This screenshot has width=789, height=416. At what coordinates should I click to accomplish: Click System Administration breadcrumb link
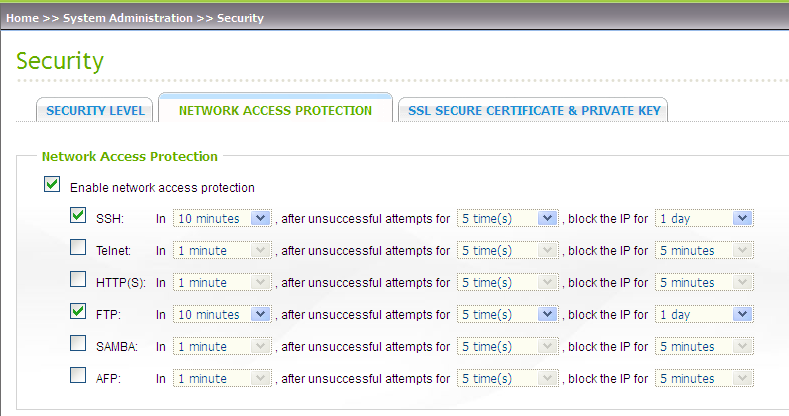129,18
